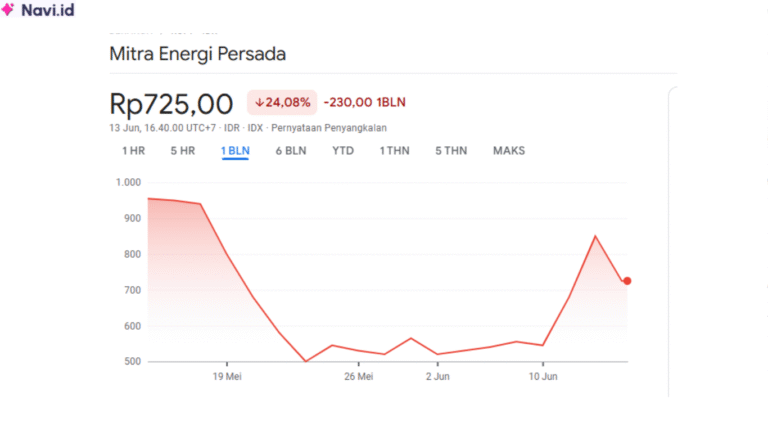Click the -230,00 1BLN change text

point(364,102)
